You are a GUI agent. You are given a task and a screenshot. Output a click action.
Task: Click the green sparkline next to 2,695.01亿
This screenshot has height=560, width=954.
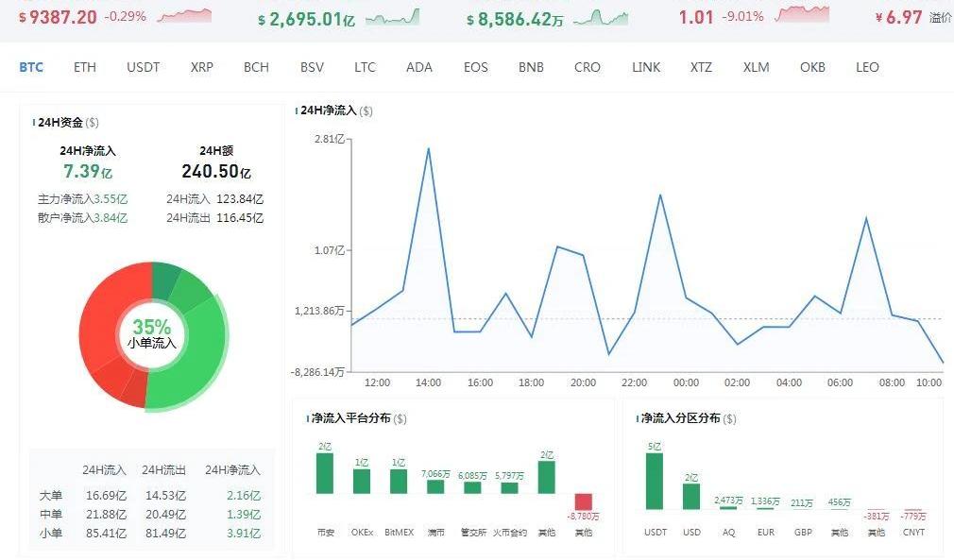392,17
